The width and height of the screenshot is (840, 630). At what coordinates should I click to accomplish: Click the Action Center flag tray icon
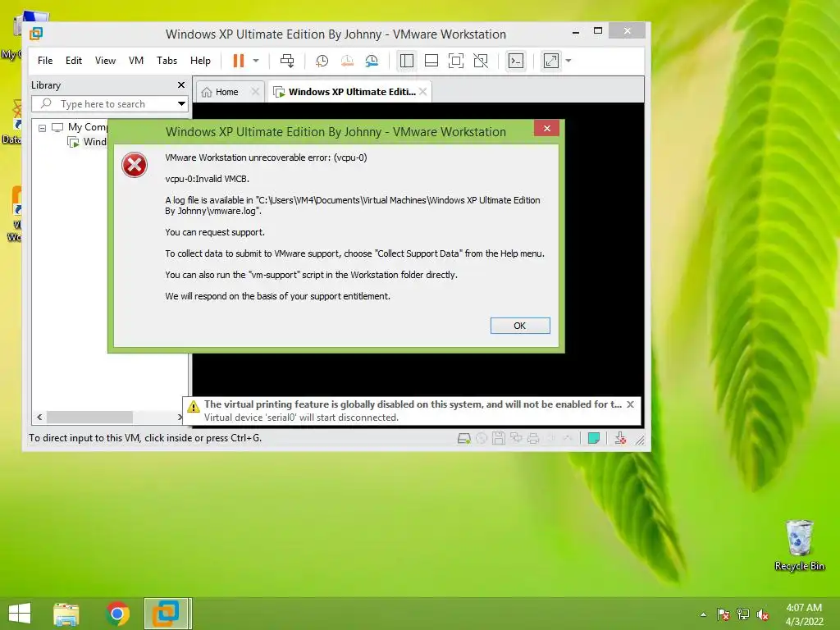point(724,614)
